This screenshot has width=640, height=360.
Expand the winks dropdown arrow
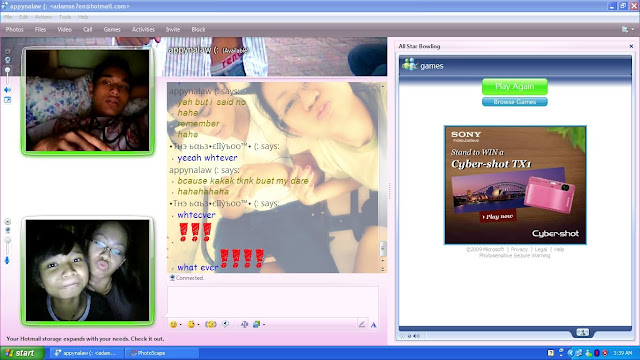coord(198,325)
